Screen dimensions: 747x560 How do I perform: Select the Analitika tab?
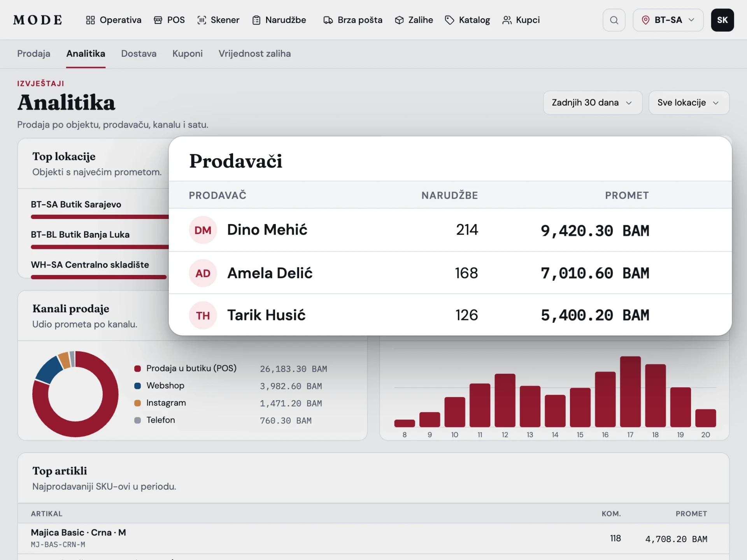pos(86,54)
